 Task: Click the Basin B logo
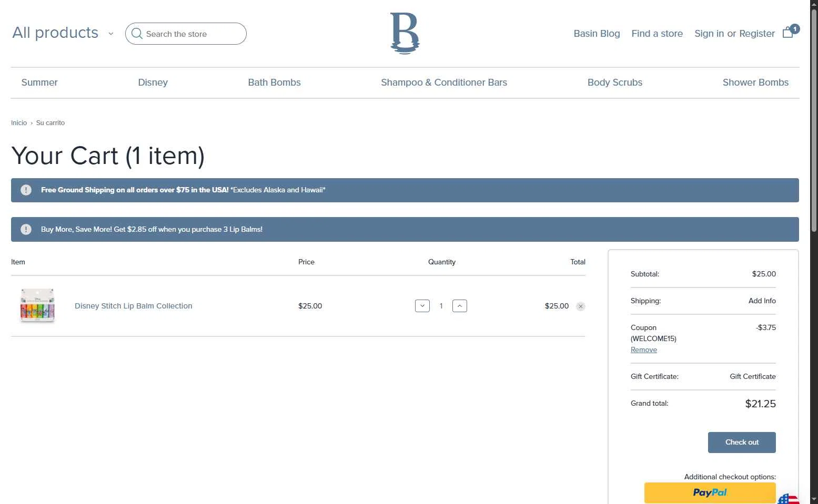tap(405, 34)
